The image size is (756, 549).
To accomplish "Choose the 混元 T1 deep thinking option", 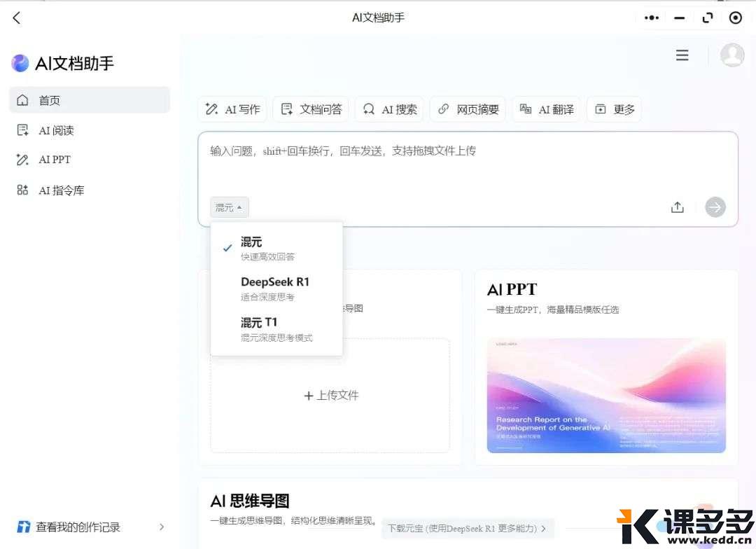I will (276, 329).
